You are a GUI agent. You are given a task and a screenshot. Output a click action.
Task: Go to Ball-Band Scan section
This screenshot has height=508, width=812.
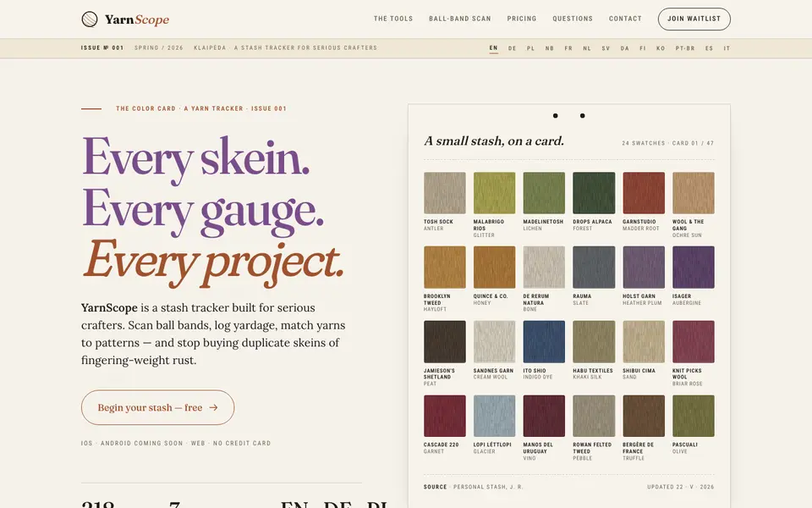coord(460,19)
